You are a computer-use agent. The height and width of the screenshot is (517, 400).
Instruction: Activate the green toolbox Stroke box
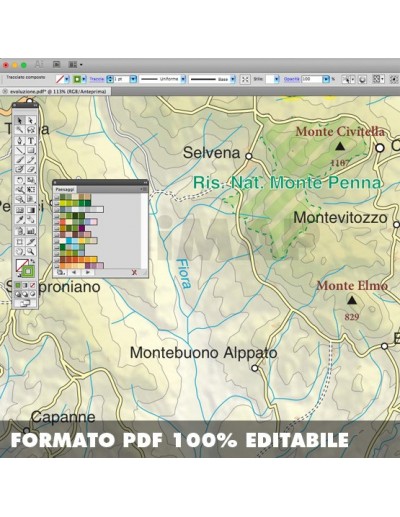click(28, 271)
